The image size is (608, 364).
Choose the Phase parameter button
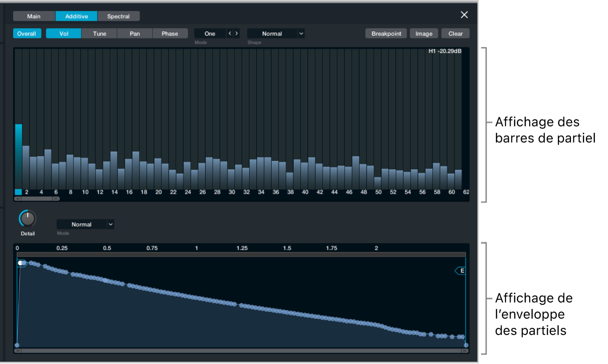click(x=170, y=34)
